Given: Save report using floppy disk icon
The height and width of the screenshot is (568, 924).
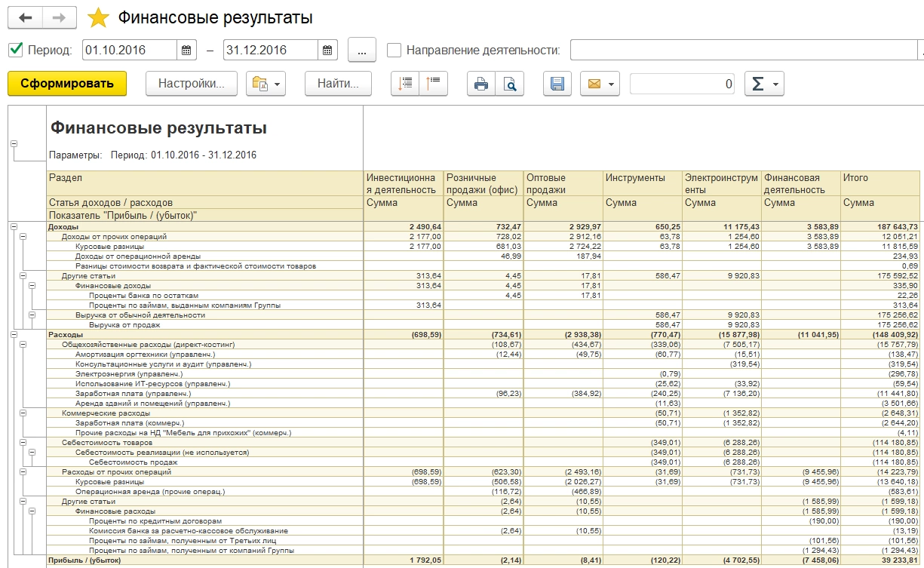Looking at the screenshot, I should click(x=557, y=84).
